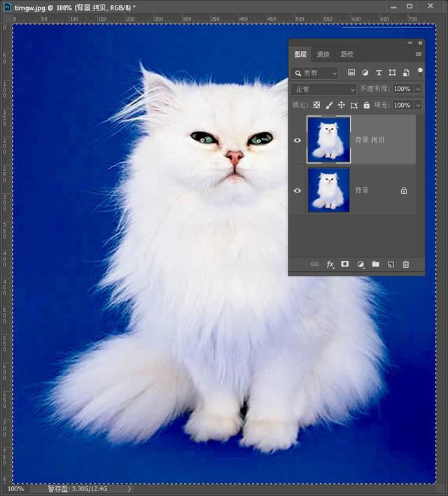
Task: Toggle lock transparent pixels
Action: 316,105
